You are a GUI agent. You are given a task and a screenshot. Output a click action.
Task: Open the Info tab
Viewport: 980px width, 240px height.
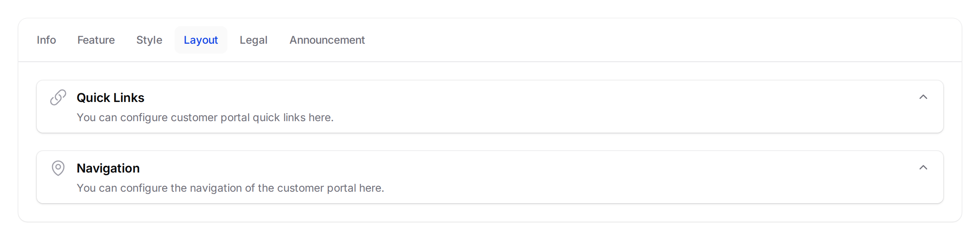(46, 40)
